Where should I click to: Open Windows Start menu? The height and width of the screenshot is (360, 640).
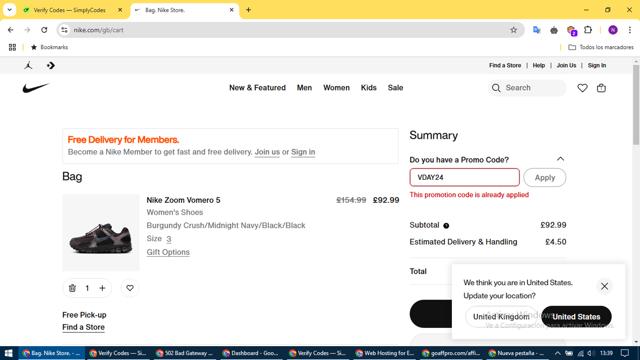8,353
